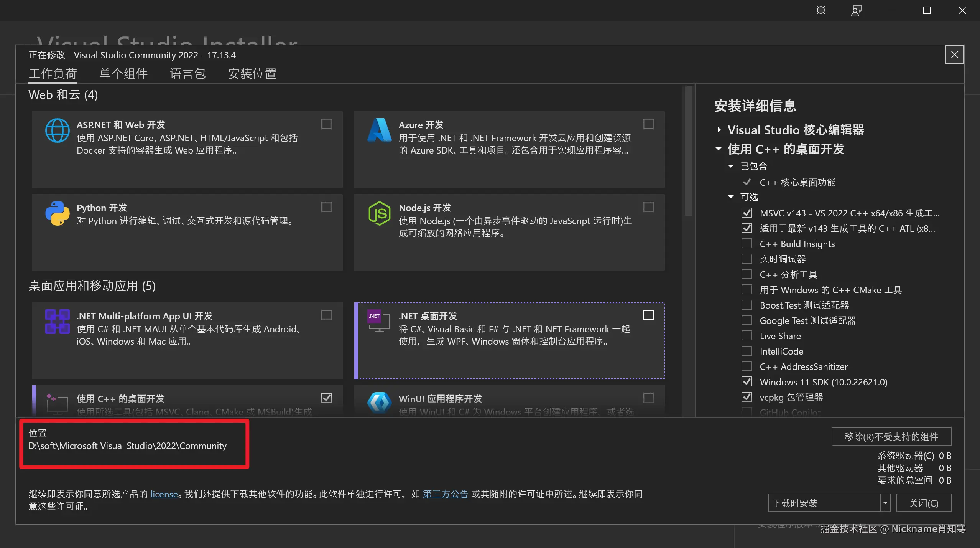Click the ASP.NET globe workload icon
This screenshot has height=548, width=980.
coord(58,130)
